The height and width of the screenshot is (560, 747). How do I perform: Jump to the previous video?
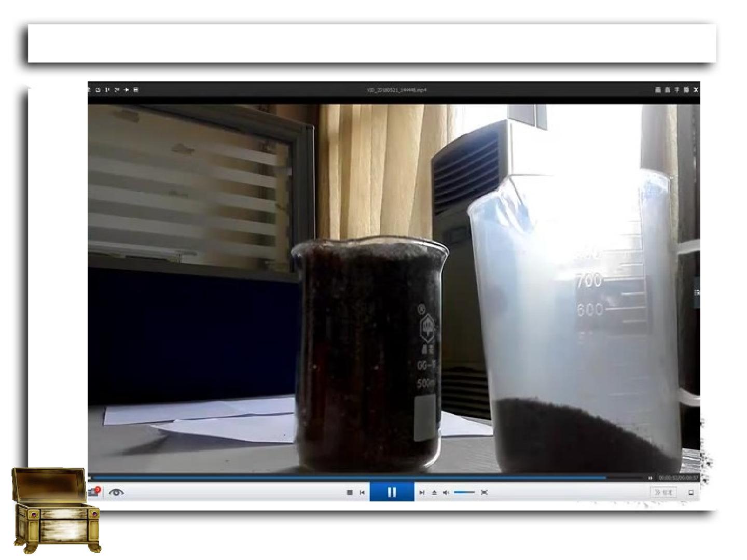362,493
